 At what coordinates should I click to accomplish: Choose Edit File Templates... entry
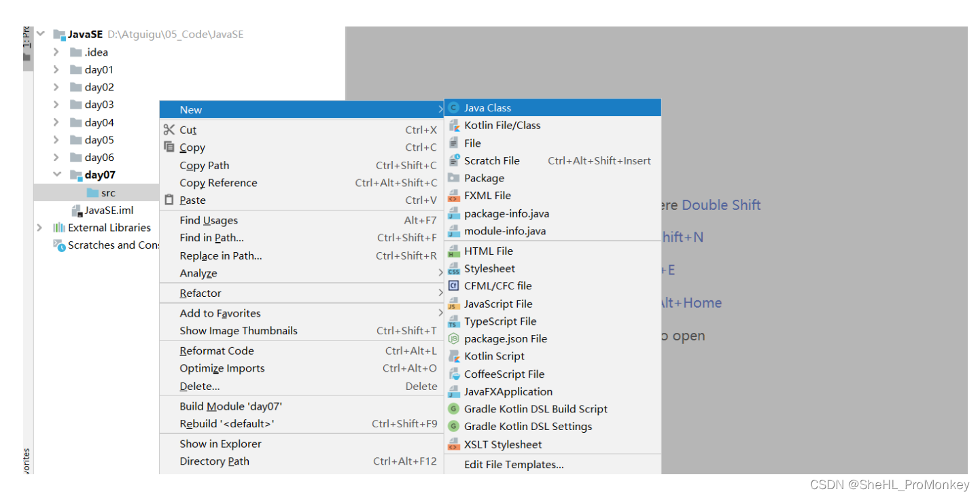tap(553, 465)
